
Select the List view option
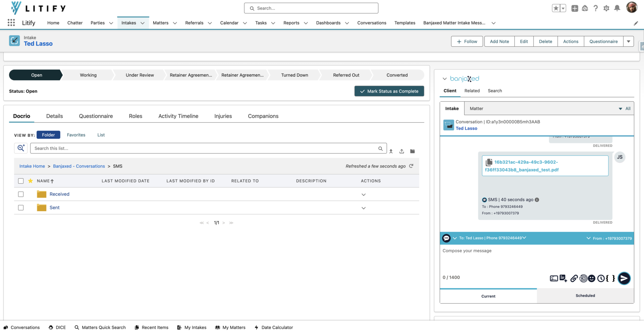click(101, 135)
